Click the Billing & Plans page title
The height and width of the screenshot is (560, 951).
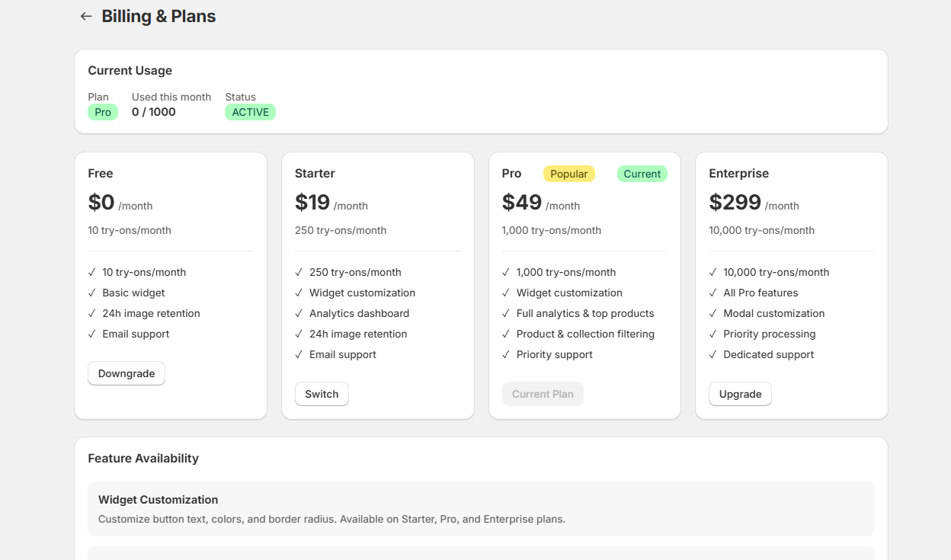pos(158,15)
